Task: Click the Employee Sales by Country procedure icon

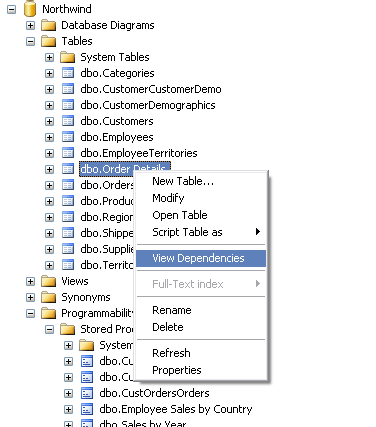Action: 87,409
